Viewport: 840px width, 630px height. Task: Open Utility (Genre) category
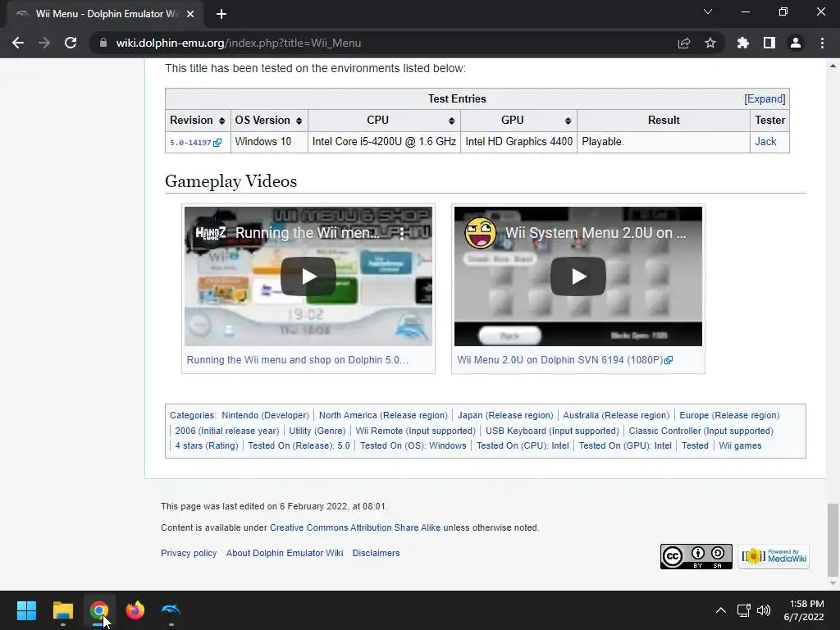(x=317, y=431)
